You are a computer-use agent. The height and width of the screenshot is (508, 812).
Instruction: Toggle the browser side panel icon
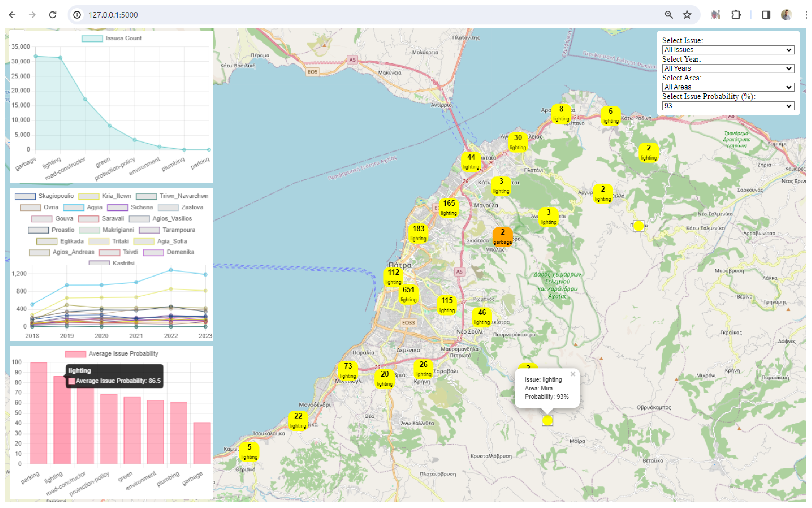pyautogui.click(x=766, y=15)
